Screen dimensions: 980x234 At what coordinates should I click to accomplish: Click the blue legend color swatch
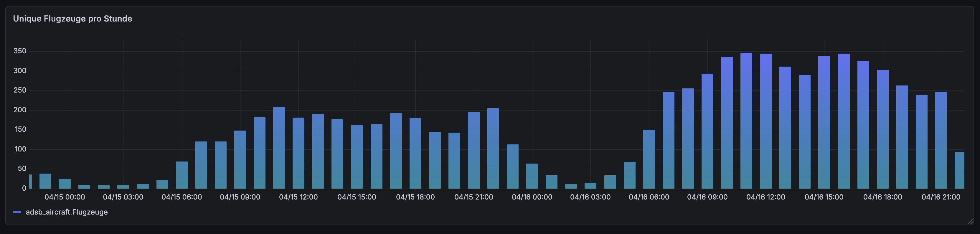(17, 212)
